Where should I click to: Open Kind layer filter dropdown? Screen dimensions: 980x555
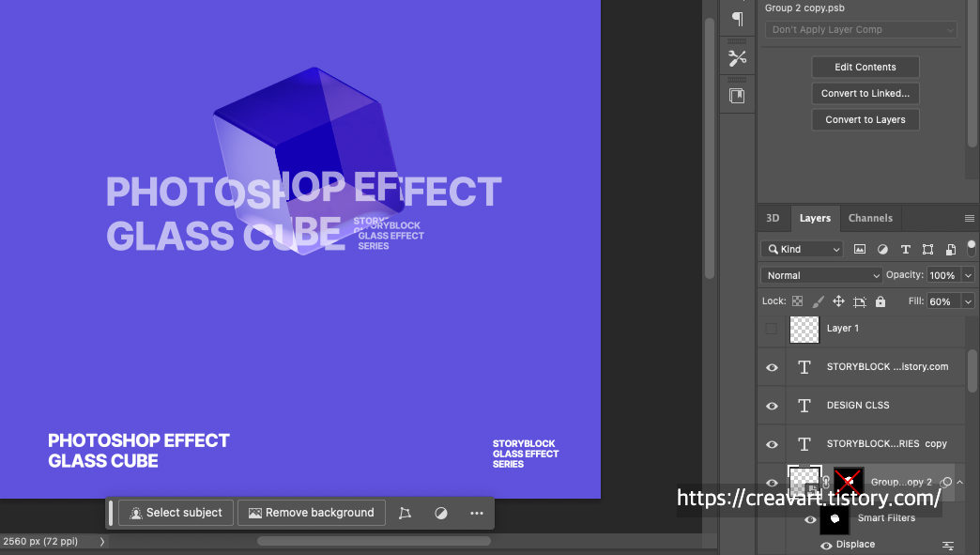[x=802, y=249]
